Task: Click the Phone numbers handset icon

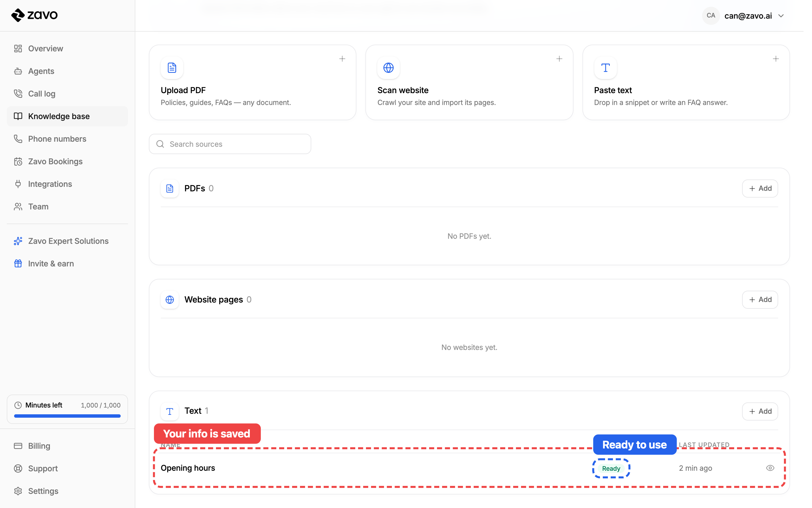Action: pyautogui.click(x=18, y=139)
